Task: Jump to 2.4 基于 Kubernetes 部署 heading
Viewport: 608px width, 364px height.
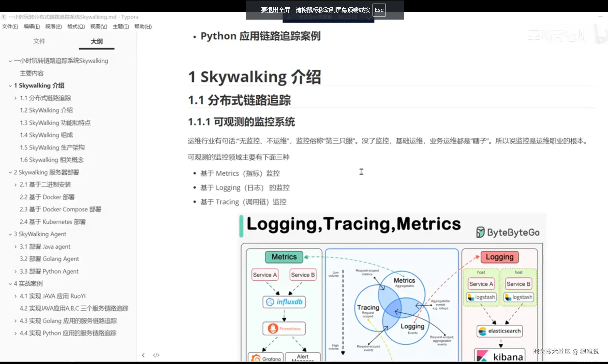Action: (x=53, y=222)
